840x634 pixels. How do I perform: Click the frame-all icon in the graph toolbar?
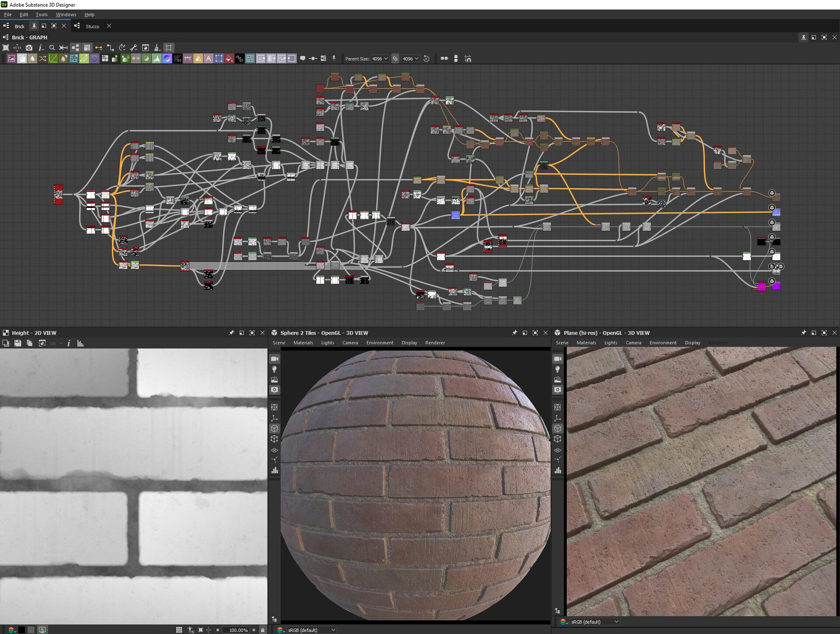click(6, 48)
